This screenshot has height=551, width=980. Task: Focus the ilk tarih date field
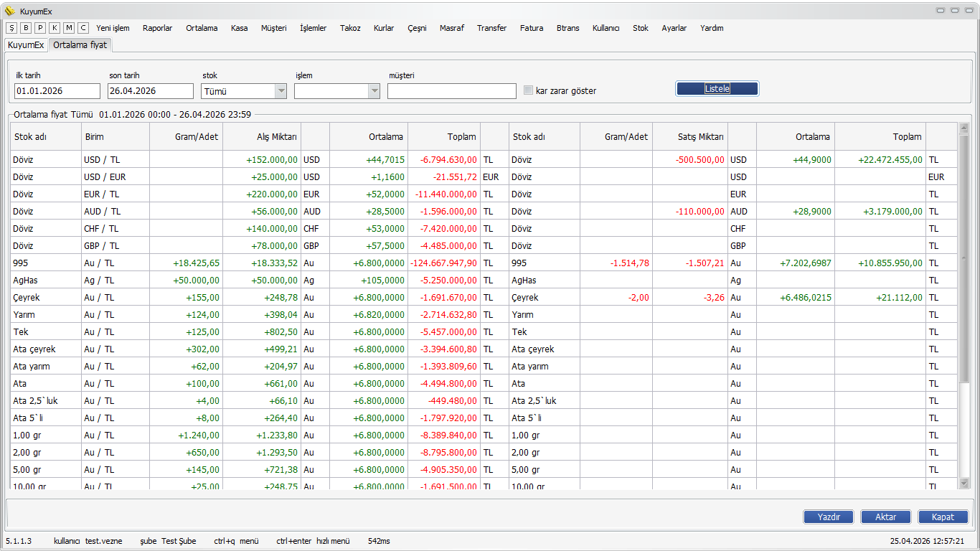click(x=57, y=91)
